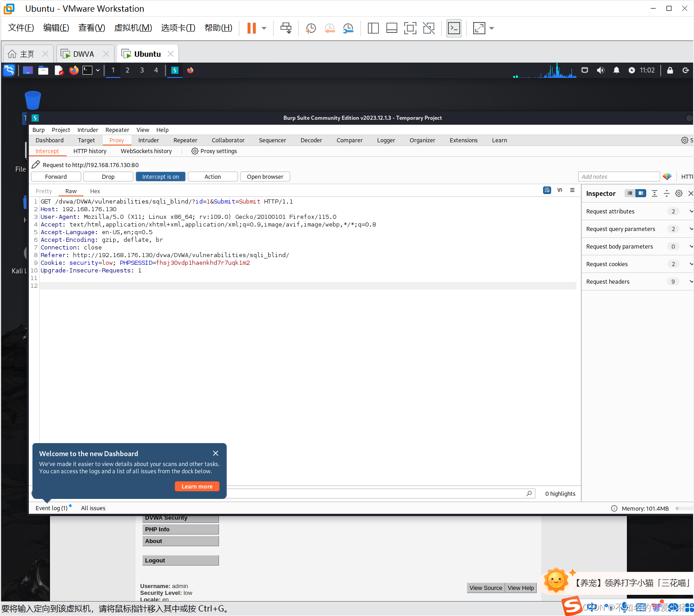
Task: Open the Repeater tab in Burp
Action: click(185, 140)
